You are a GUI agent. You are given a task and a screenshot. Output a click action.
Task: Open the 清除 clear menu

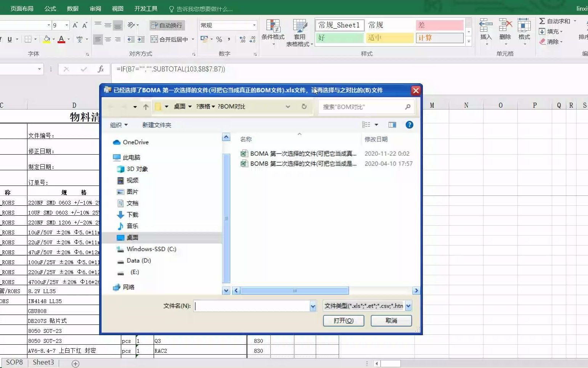tap(551, 42)
